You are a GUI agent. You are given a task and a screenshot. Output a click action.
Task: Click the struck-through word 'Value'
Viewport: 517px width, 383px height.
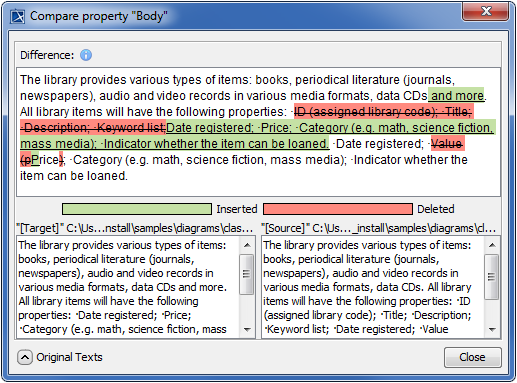447,144
